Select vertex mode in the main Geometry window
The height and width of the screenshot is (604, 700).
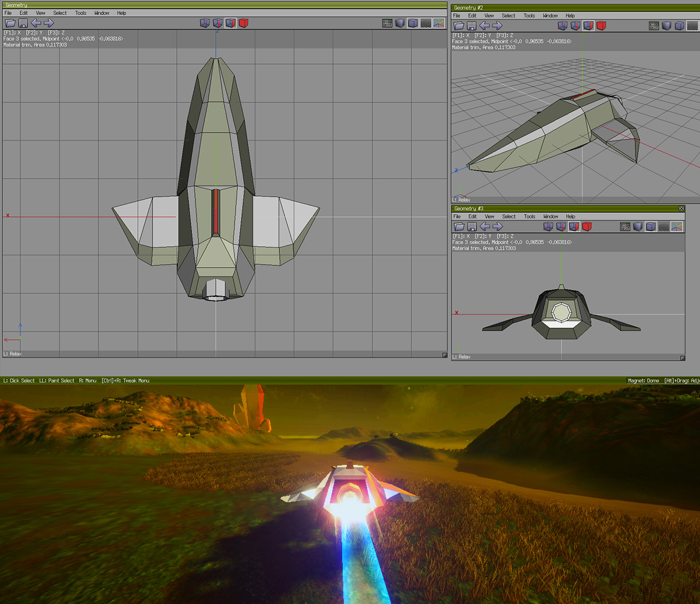(205, 23)
